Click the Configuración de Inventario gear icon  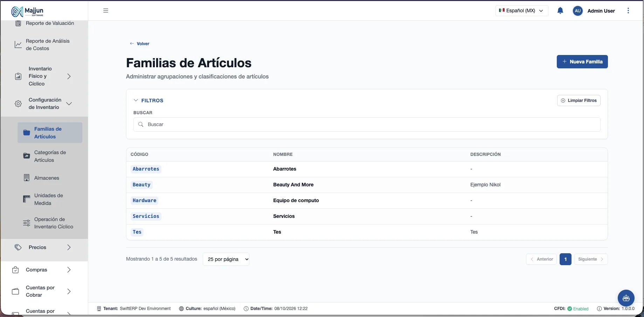(x=18, y=104)
